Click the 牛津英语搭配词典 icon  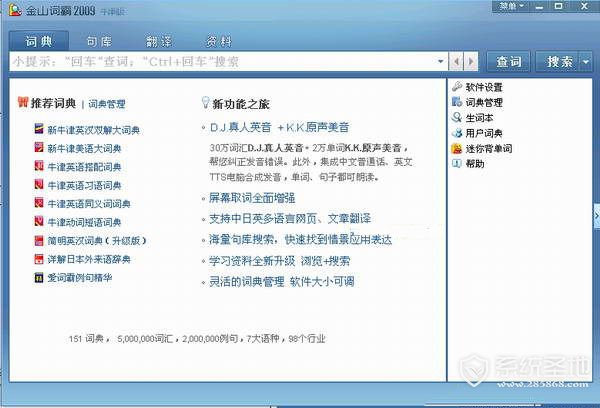(39, 166)
